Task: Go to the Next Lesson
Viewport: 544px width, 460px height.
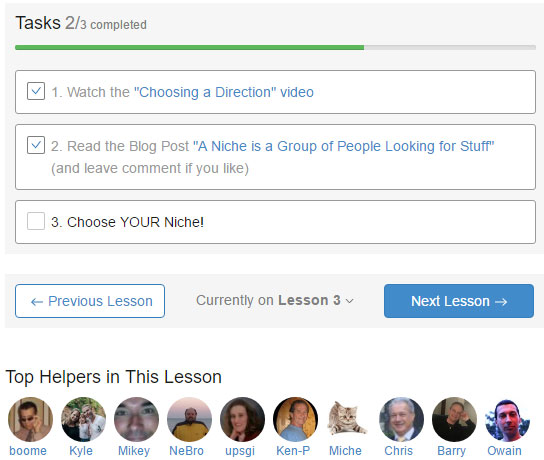Action: (459, 301)
